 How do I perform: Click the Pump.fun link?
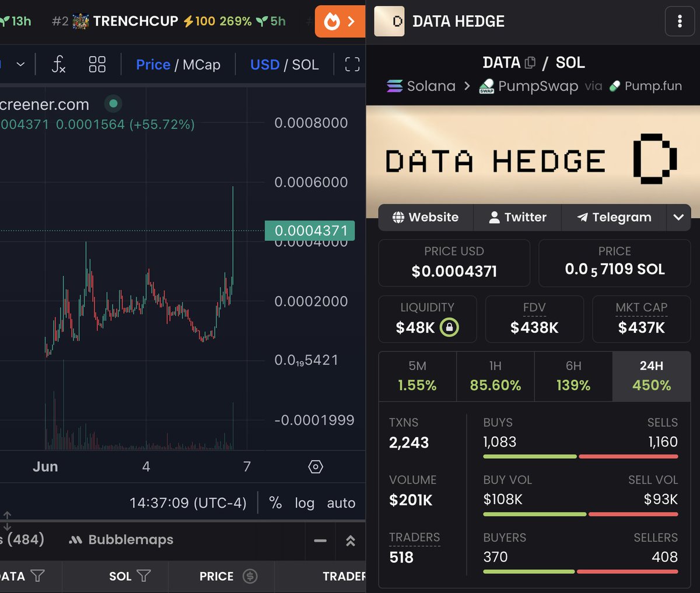point(646,86)
